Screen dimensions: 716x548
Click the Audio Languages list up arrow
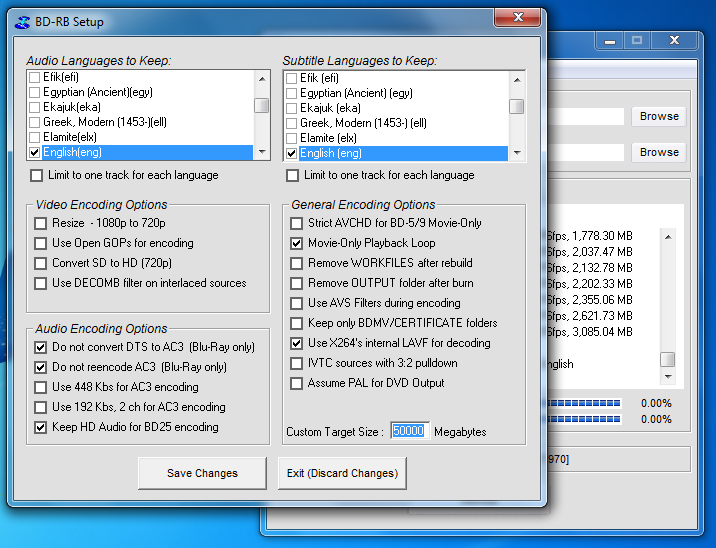262,79
